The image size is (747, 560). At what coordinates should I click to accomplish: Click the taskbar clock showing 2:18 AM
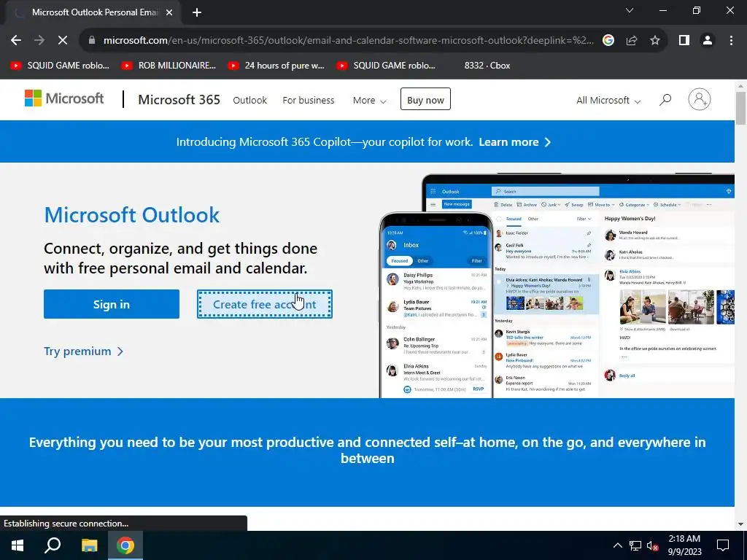[x=684, y=545]
